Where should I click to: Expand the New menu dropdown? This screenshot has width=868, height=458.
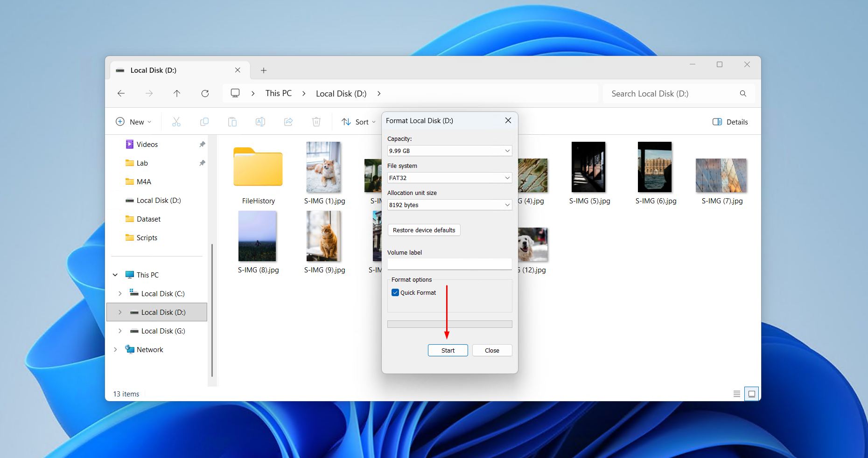point(133,122)
